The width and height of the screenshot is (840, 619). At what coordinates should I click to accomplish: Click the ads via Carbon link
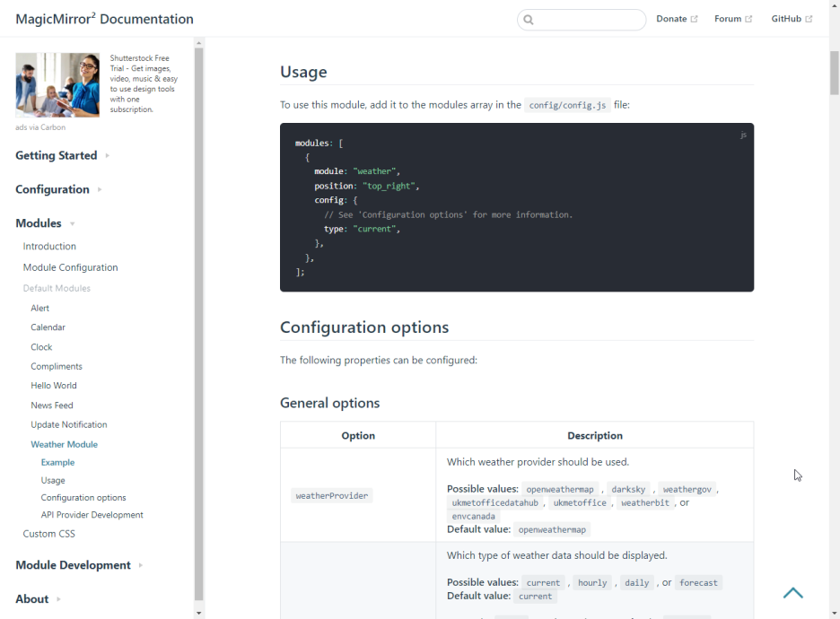(x=40, y=127)
